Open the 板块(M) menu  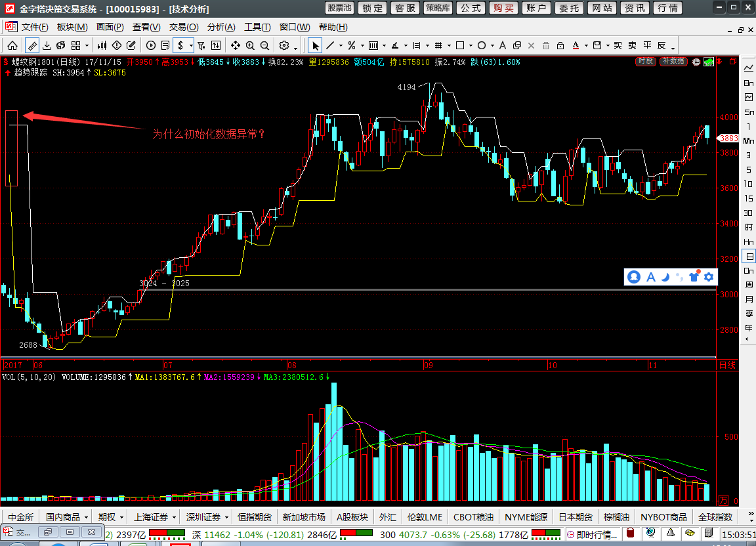pyautogui.click(x=72, y=27)
